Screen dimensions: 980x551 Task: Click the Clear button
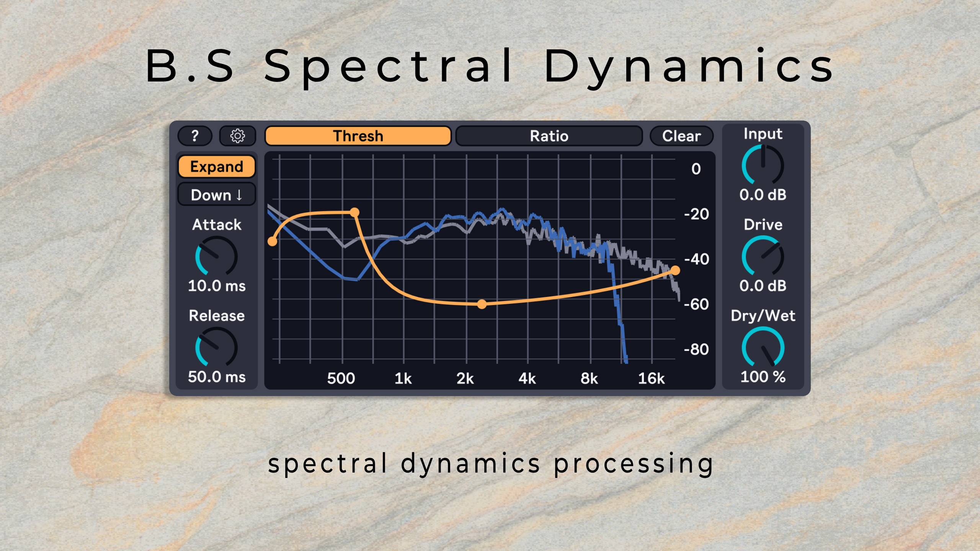[x=681, y=136]
